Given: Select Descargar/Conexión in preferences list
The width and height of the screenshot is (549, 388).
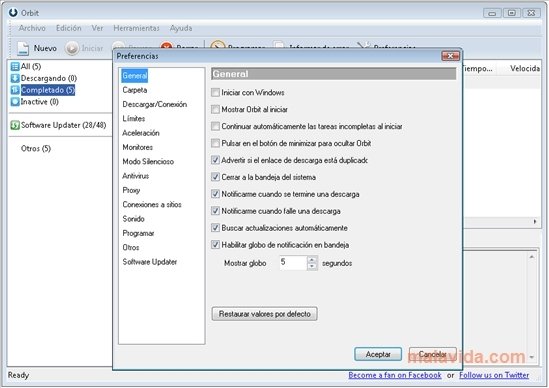Looking at the screenshot, I should point(155,104).
